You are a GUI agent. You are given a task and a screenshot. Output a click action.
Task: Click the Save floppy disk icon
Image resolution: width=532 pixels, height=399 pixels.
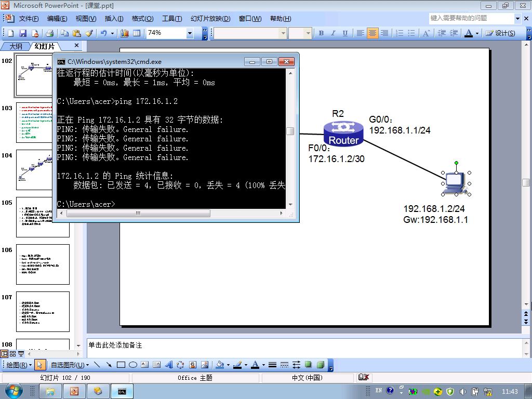click(23, 33)
